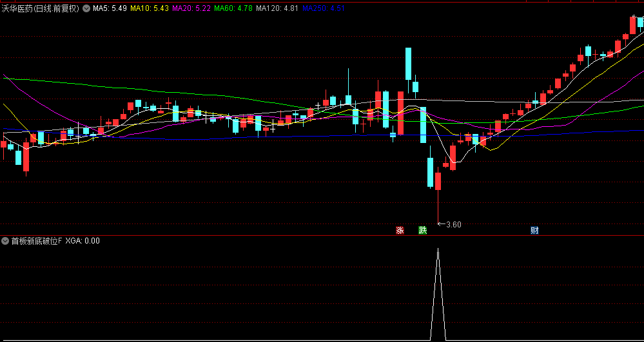The width and height of the screenshot is (644, 342).
Task: Click the blue MA250: 4.51 label
Action: pyautogui.click(x=324, y=8)
